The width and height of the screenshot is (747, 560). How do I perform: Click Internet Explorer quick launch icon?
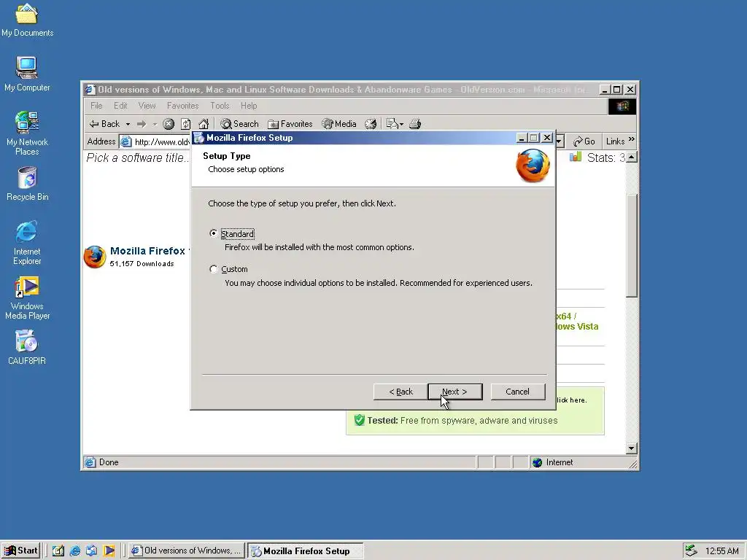point(75,551)
